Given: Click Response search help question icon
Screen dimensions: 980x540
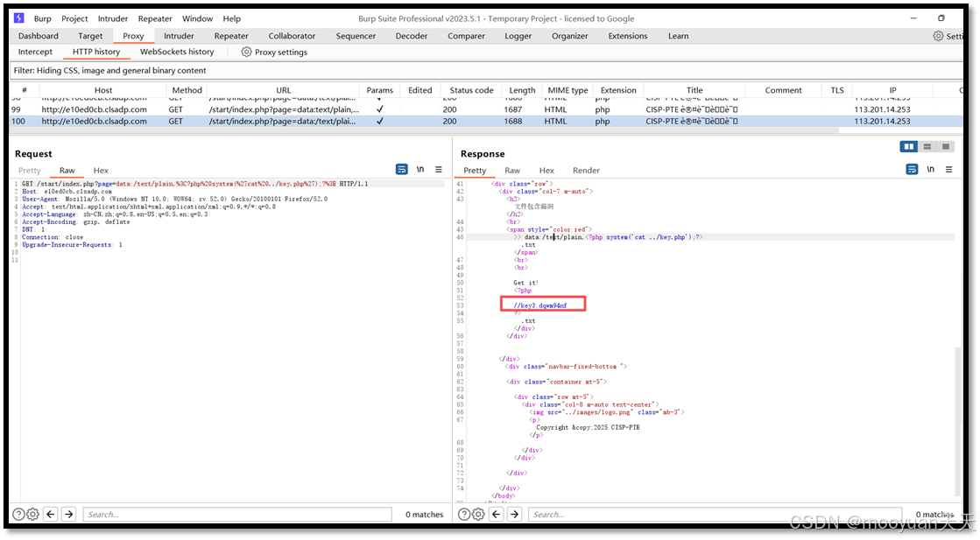Looking at the screenshot, I should pos(464,515).
